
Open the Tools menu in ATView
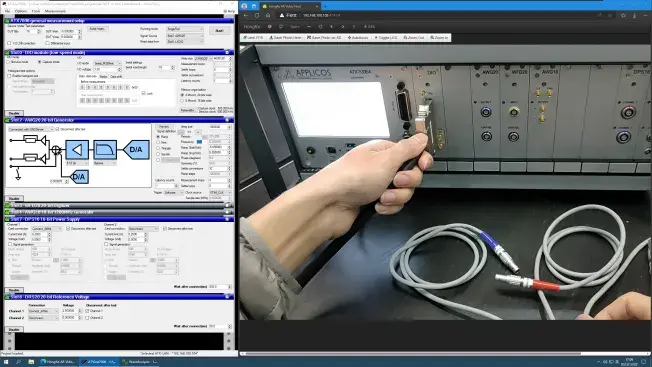click(x=36, y=11)
